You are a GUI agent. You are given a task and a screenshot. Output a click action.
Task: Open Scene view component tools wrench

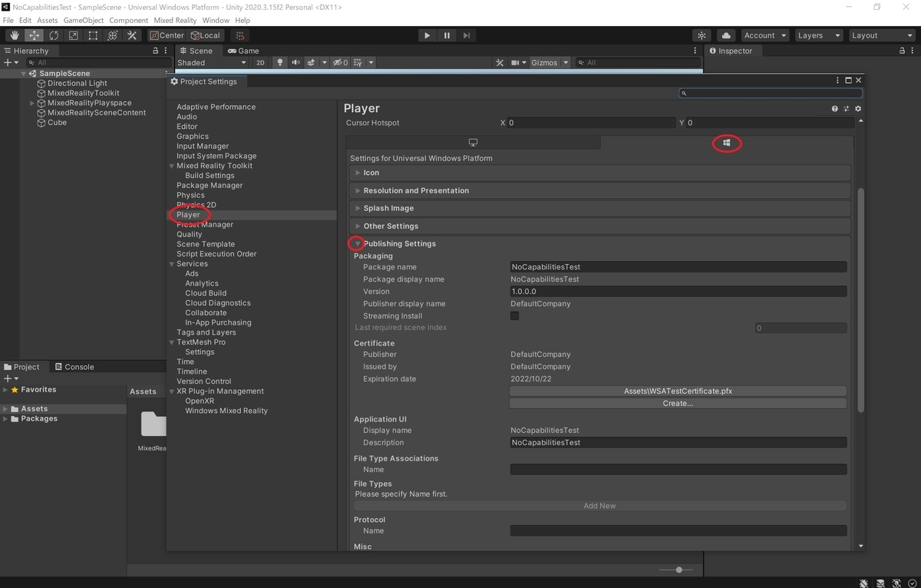500,63
